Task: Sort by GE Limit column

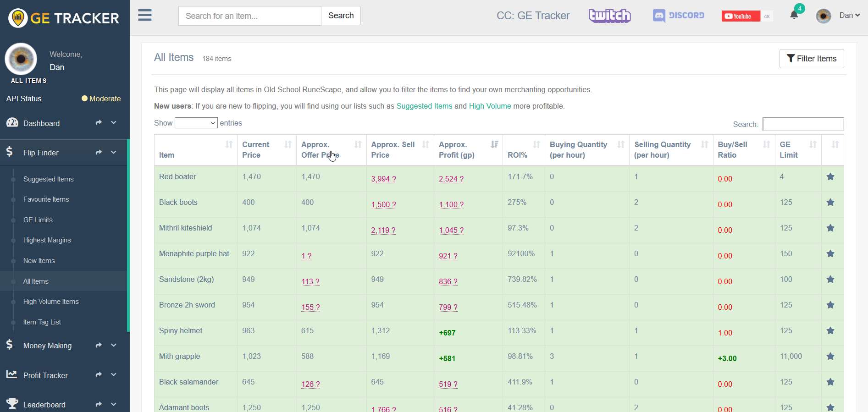Action: pos(798,150)
